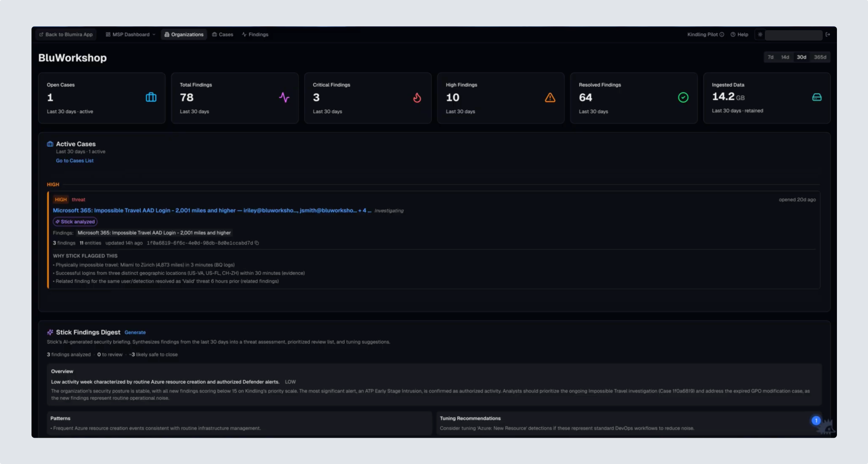This screenshot has height=464, width=868.
Task: Open the Cases tab in the top nav
Action: 223,34
